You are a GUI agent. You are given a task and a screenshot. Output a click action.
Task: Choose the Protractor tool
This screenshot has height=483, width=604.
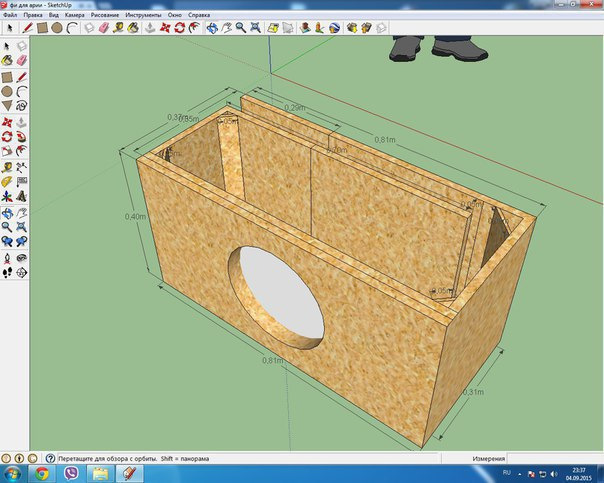pos(7,181)
